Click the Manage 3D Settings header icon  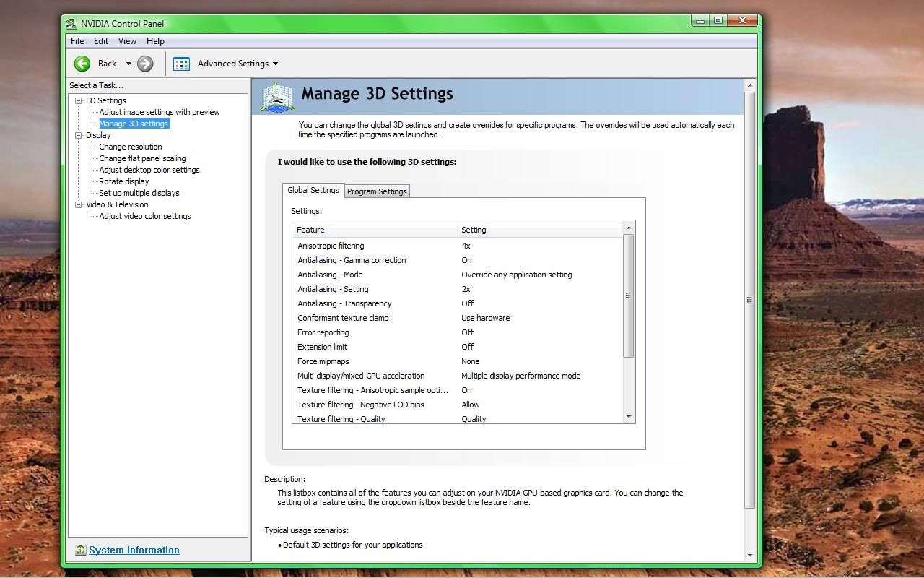coord(278,97)
